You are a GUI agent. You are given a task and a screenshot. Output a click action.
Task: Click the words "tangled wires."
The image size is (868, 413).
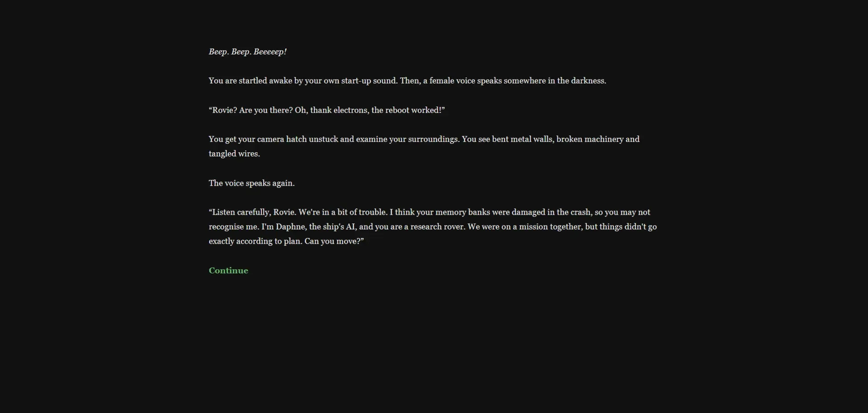tap(234, 154)
